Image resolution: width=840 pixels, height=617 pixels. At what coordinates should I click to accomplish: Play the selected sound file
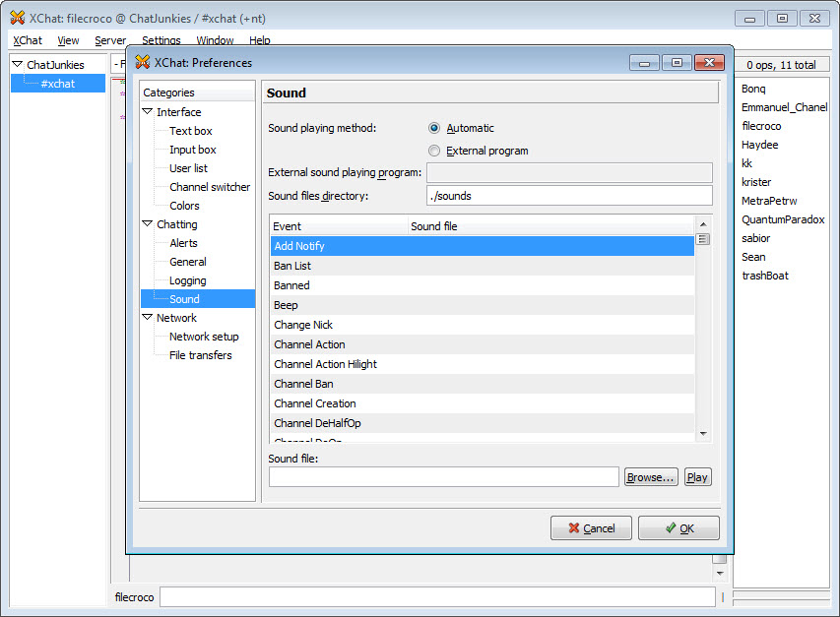point(697,477)
